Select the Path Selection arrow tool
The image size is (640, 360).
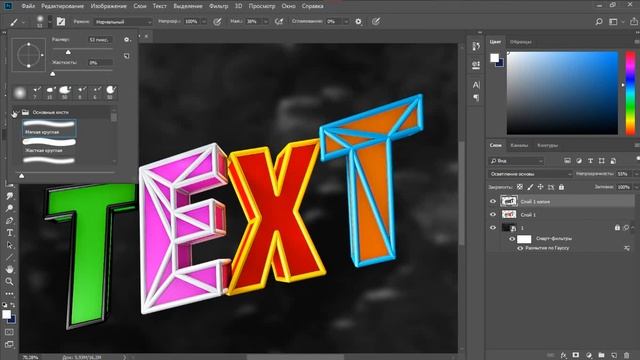click(x=9, y=245)
